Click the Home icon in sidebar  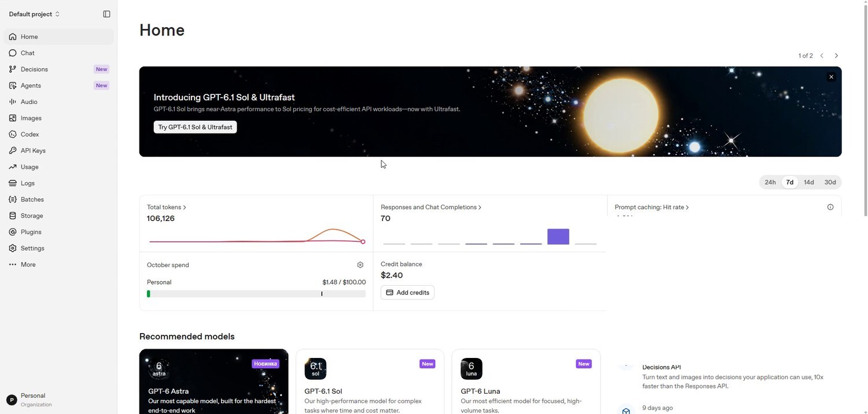coord(13,36)
